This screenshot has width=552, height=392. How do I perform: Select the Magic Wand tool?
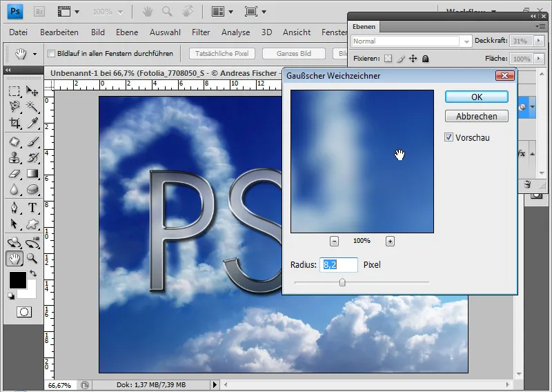point(32,106)
